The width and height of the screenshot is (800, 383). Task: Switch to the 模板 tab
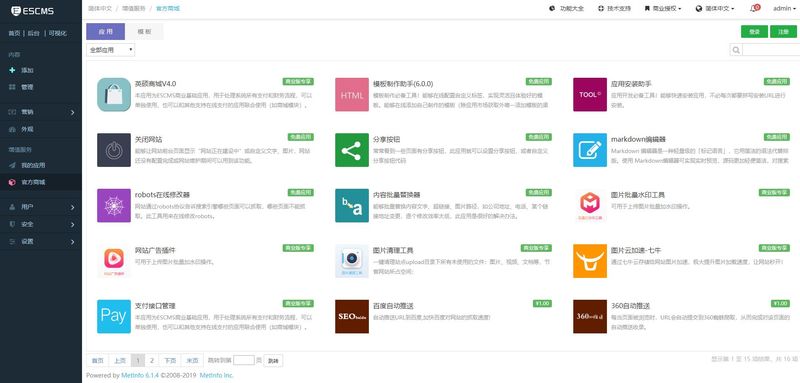(144, 32)
